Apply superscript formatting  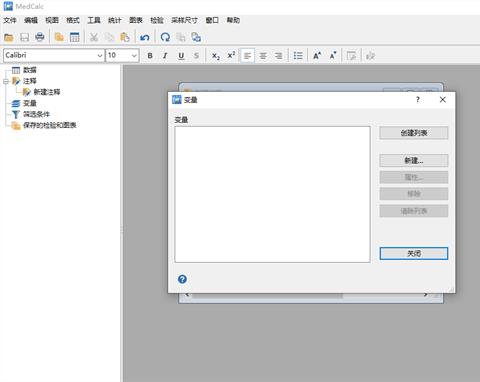click(231, 55)
